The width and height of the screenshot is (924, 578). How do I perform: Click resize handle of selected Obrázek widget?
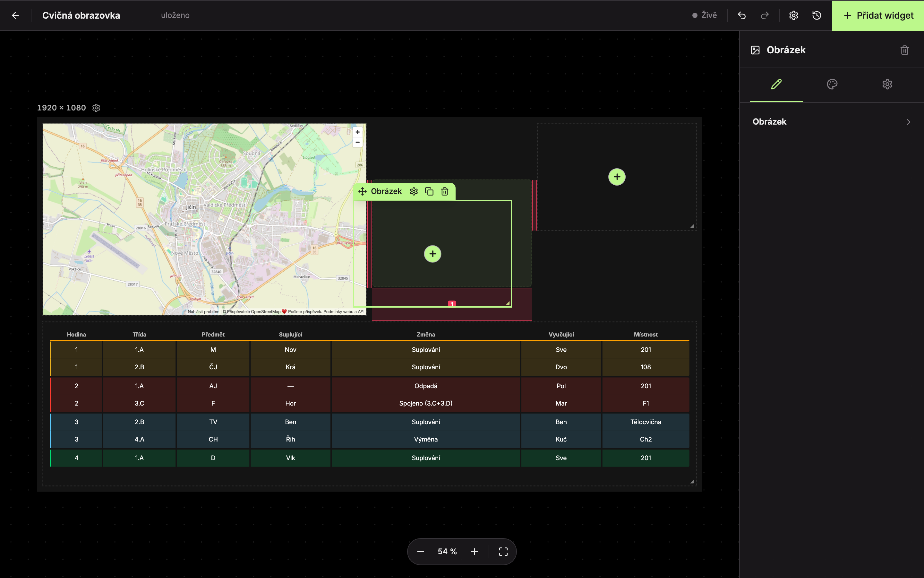[x=508, y=303]
